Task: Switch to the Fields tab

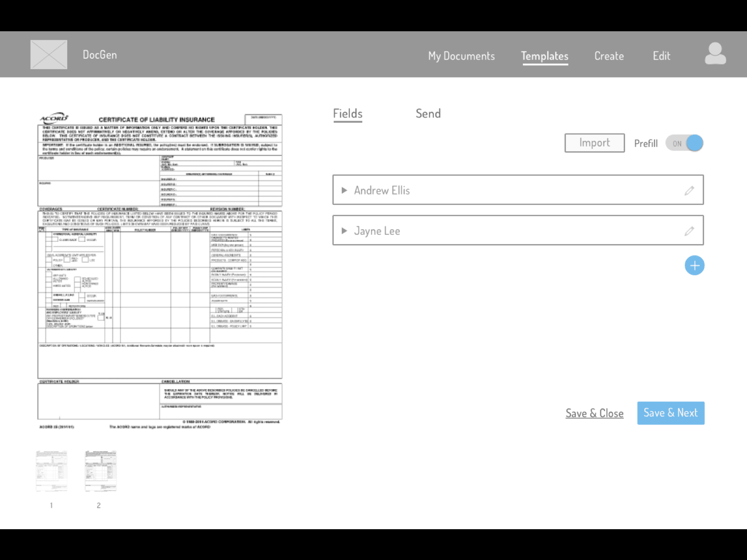Action: (x=348, y=114)
